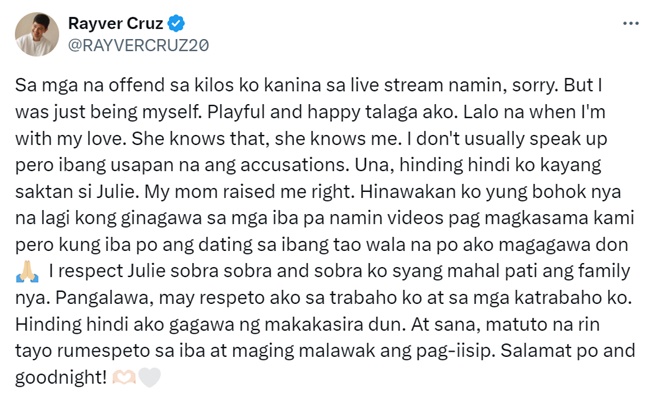Click the word "goodnight!" ending the tweet
The height and width of the screenshot is (403, 650).
pos(61,378)
